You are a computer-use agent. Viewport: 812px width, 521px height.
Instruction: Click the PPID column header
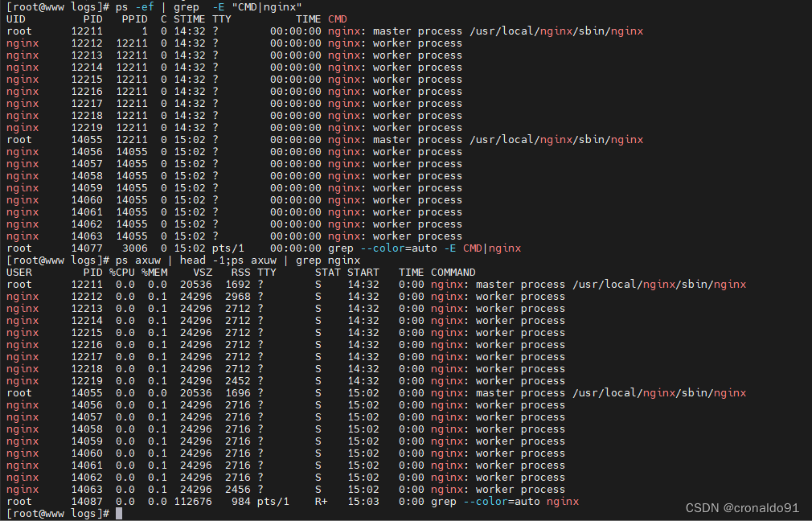pyautogui.click(x=134, y=19)
